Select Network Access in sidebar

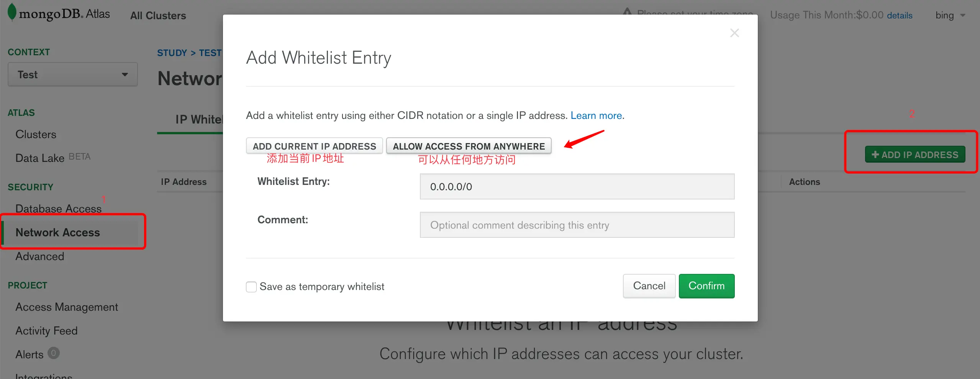tap(57, 232)
